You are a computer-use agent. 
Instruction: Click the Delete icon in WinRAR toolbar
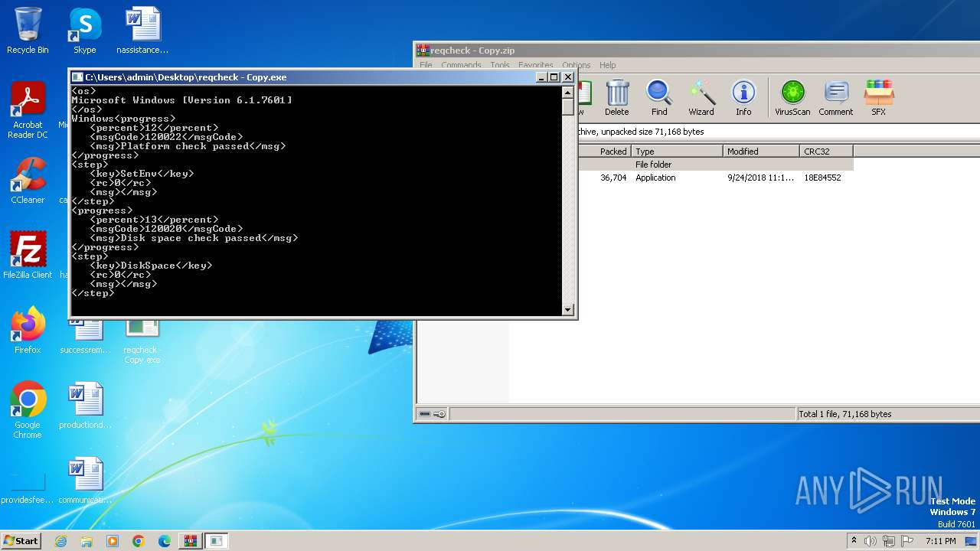617,98
